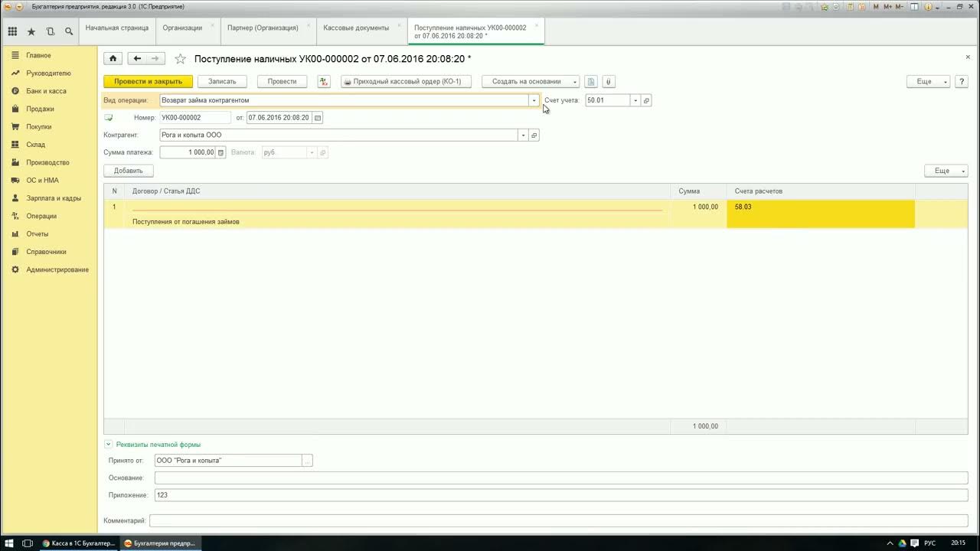Screen dimensions: 980x551
Task: Open the Справочники section
Action: 46,252
